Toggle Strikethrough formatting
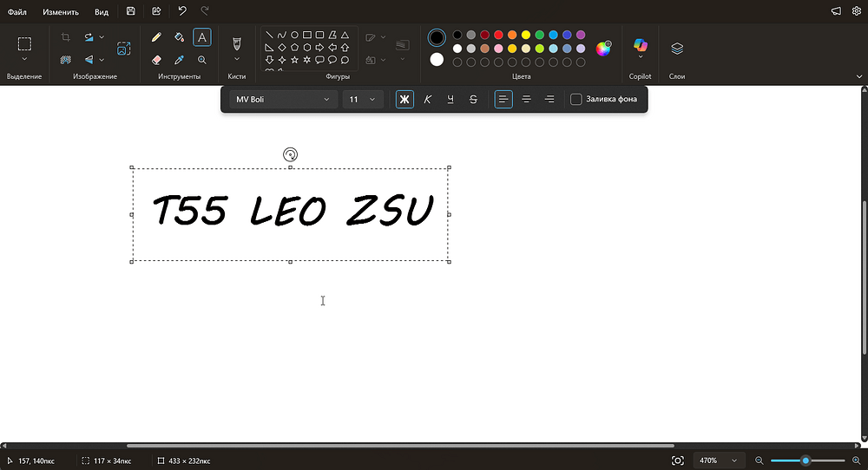The width and height of the screenshot is (868, 470). pos(473,100)
